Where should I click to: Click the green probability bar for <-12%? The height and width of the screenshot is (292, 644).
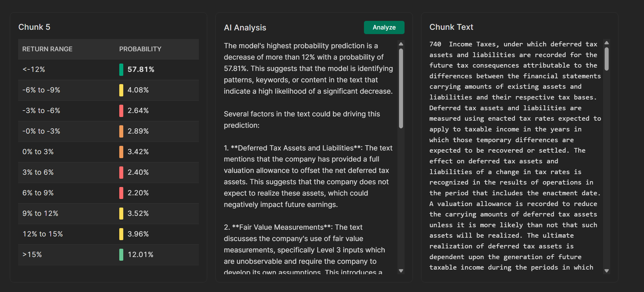[122, 69]
